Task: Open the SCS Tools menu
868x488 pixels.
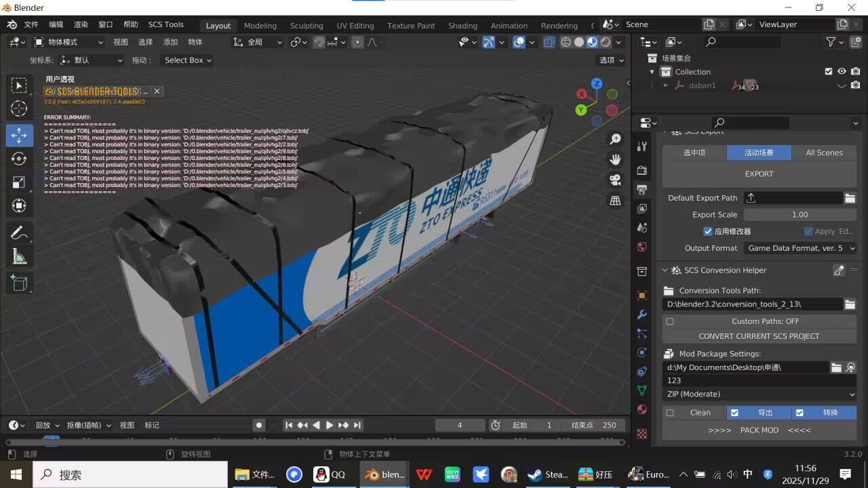Action: (165, 24)
